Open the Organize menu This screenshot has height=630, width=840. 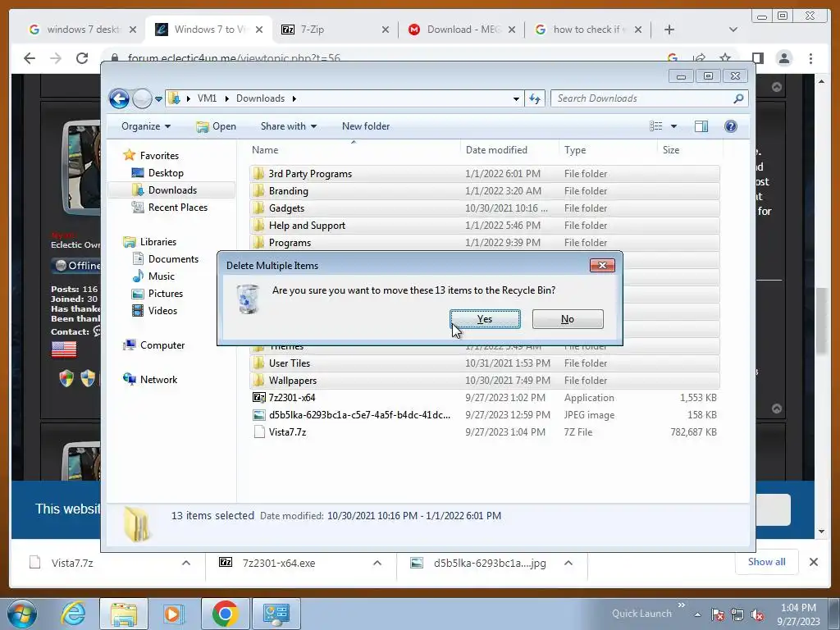pos(146,126)
